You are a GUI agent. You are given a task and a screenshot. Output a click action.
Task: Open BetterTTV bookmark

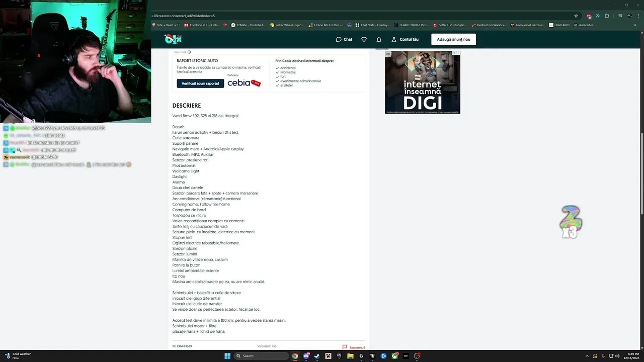[450, 25]
